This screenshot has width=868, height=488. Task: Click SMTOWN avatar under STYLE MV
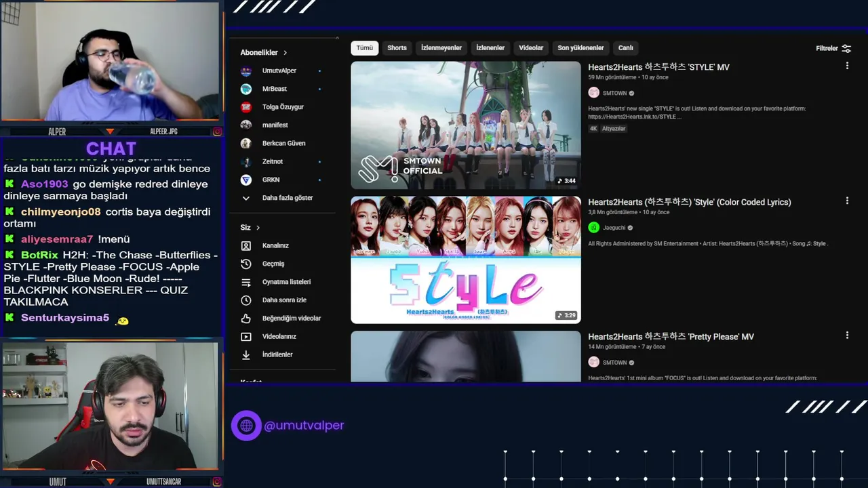593,93
